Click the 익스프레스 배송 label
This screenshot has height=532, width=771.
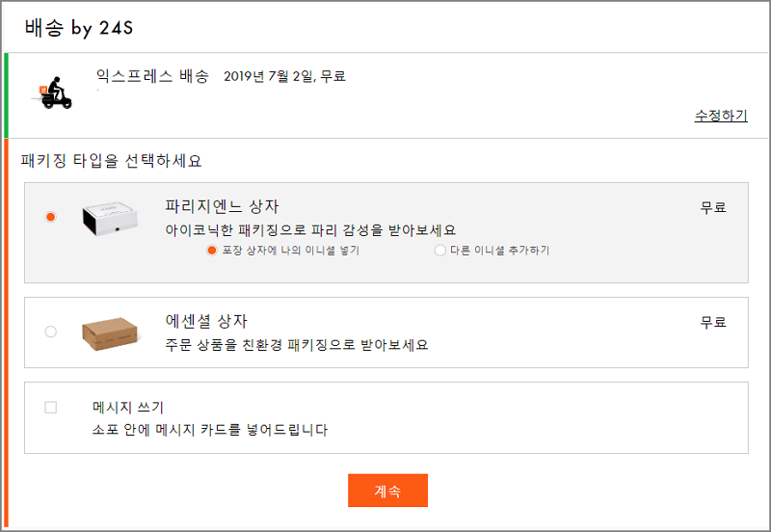click(152, 76)
